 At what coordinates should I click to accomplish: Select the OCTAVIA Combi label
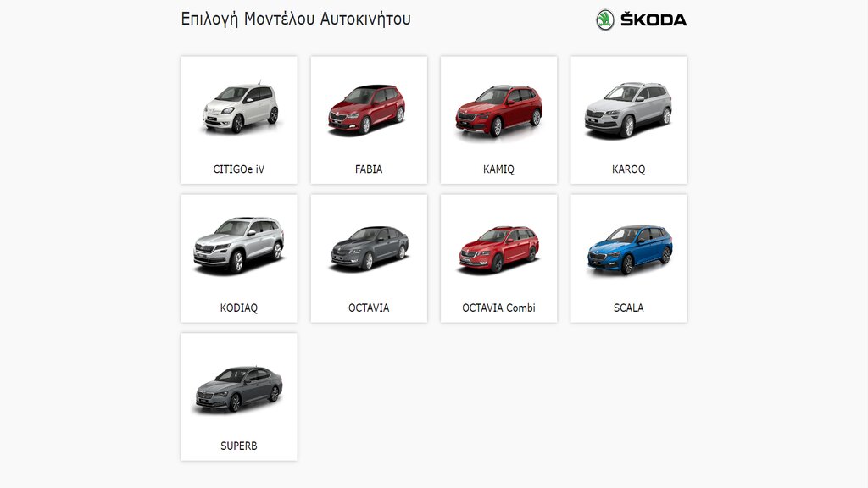pos(498,308)
